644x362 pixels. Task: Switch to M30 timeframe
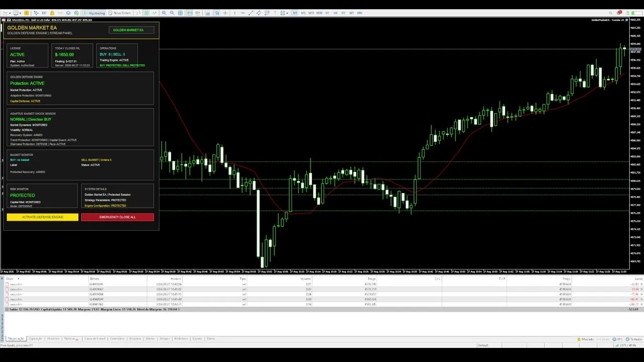tap(319, 13)
